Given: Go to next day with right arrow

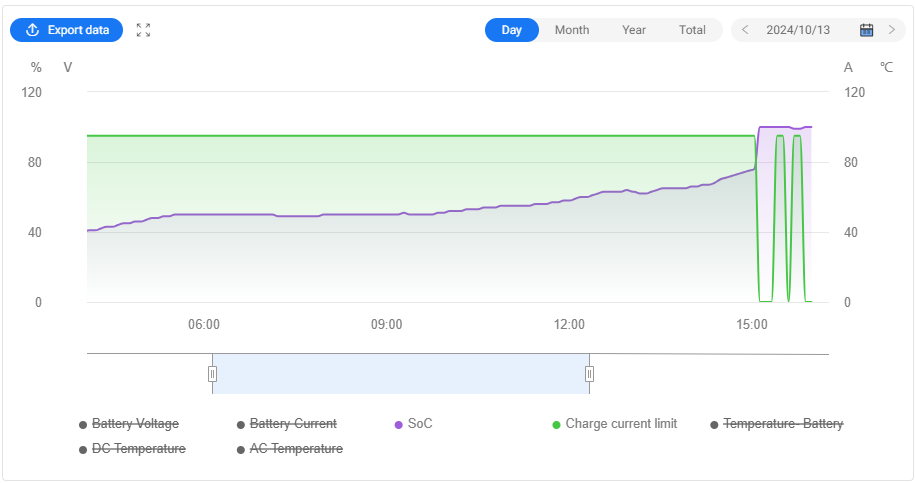Looking at the screenshot, I should pyautogui.click(x=892, y=30).
